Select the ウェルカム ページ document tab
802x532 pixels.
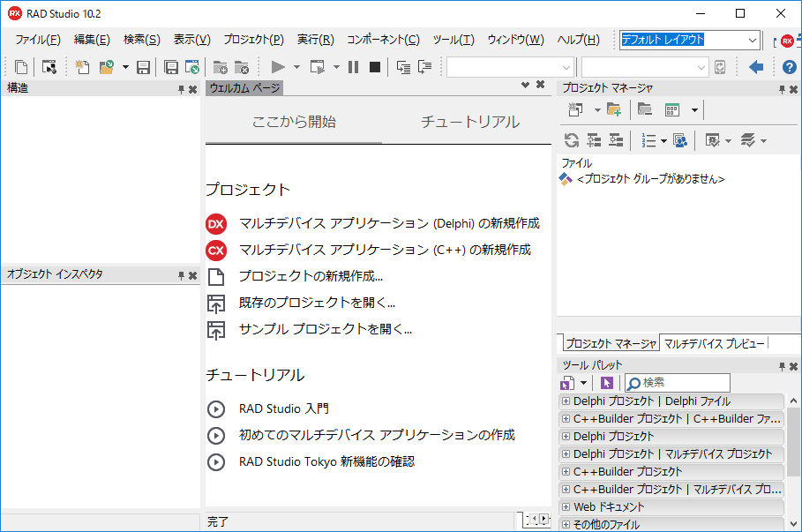(x=244, y=88)
